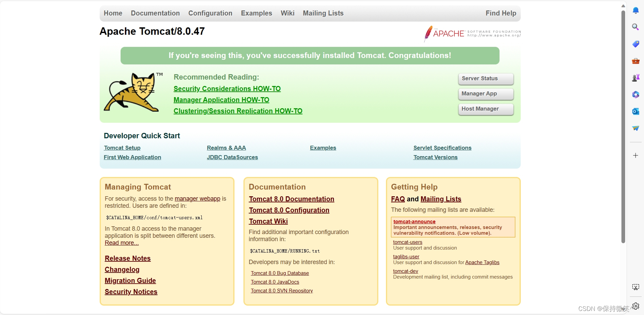Click the Host Manager button
The width and height of the screenshot is (644, 315).
pyautogui.click(x=486, y=109)
